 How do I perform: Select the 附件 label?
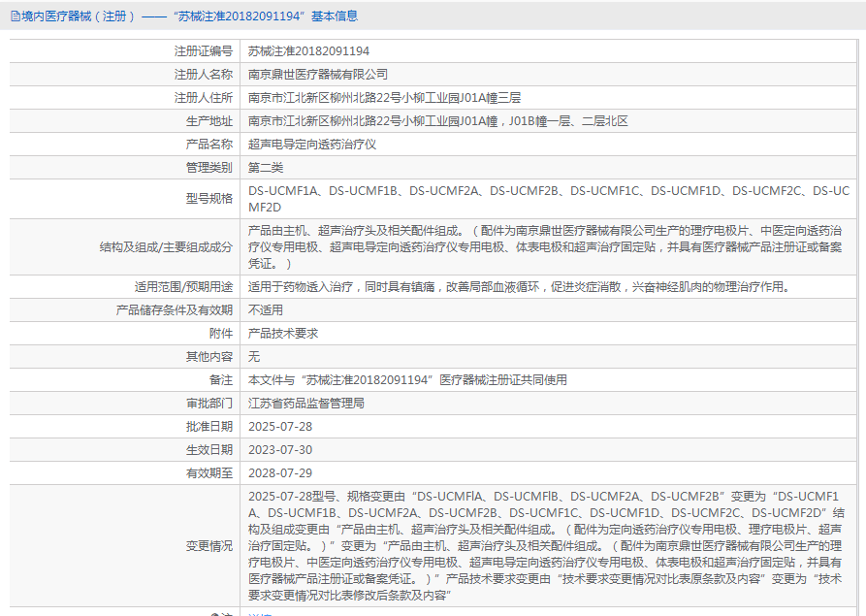(221, 333)
